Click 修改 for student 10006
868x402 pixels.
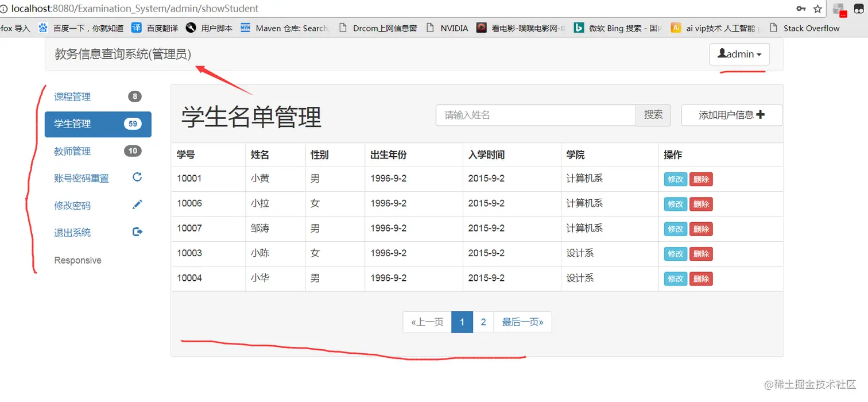[676, 204]
